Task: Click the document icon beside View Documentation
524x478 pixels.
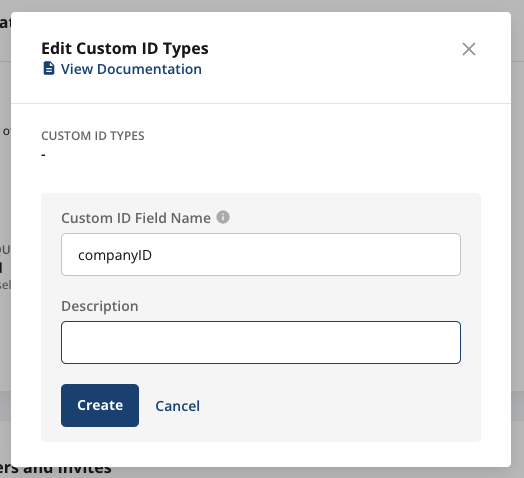Action: click(x=49, y=69)
